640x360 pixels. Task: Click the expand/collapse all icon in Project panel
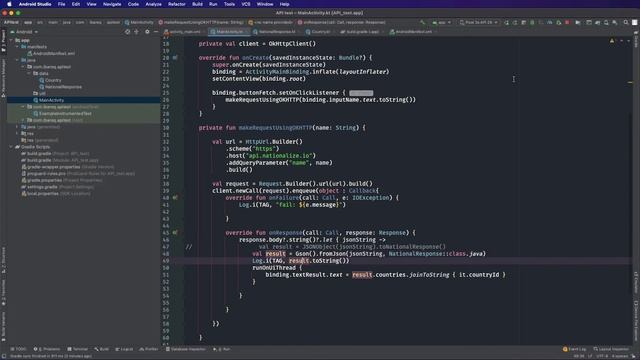pyautogui.click(x=136, y=31)
